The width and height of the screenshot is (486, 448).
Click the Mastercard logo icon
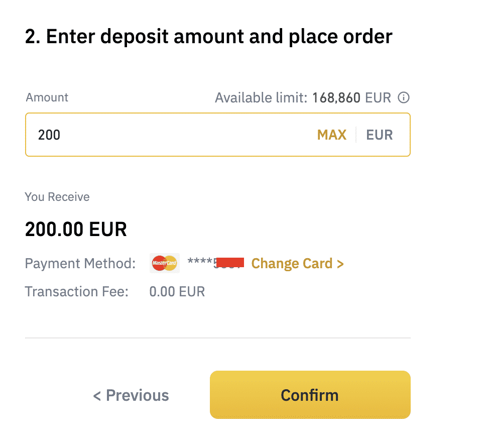coord(165,263)
